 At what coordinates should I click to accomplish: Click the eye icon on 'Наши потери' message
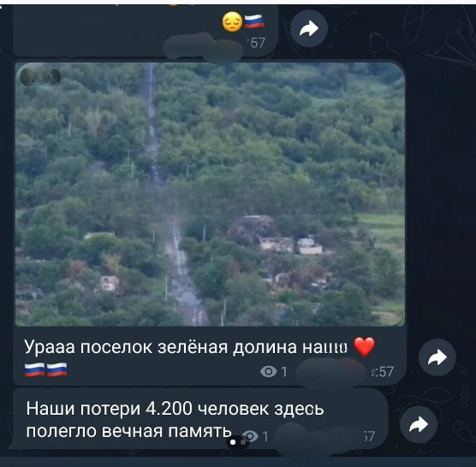point(251,436)
